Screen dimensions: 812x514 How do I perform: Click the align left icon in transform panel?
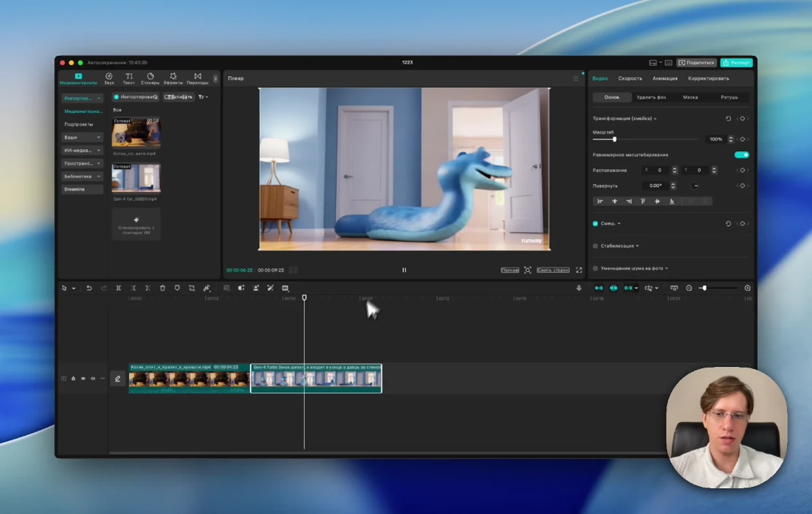pos(601,201)
